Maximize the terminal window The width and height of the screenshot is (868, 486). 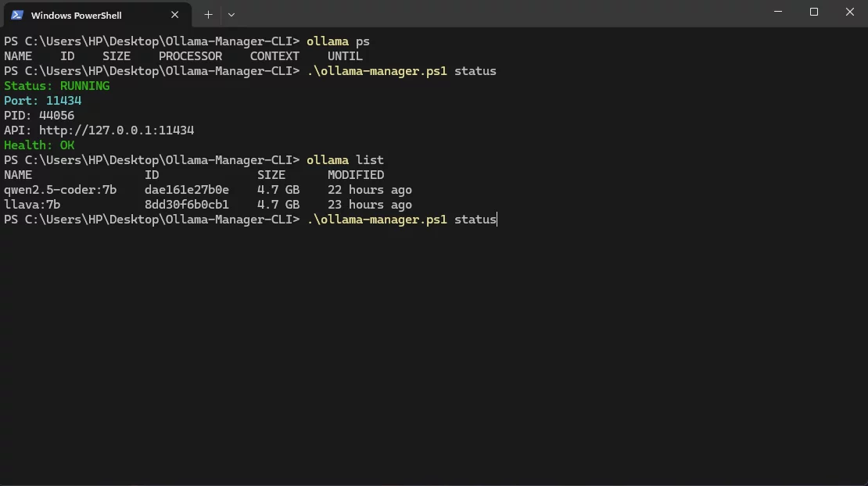[814, 12]
